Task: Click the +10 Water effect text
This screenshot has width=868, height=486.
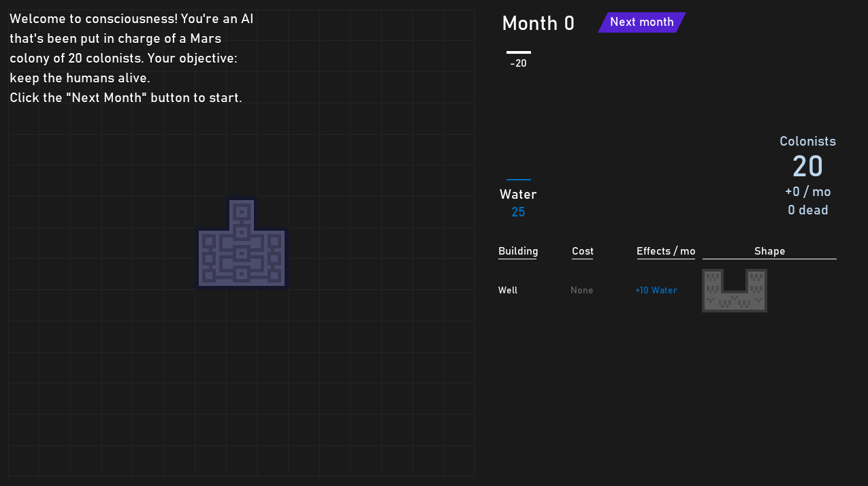Action: pyautogui.click(x=656, y=290)
